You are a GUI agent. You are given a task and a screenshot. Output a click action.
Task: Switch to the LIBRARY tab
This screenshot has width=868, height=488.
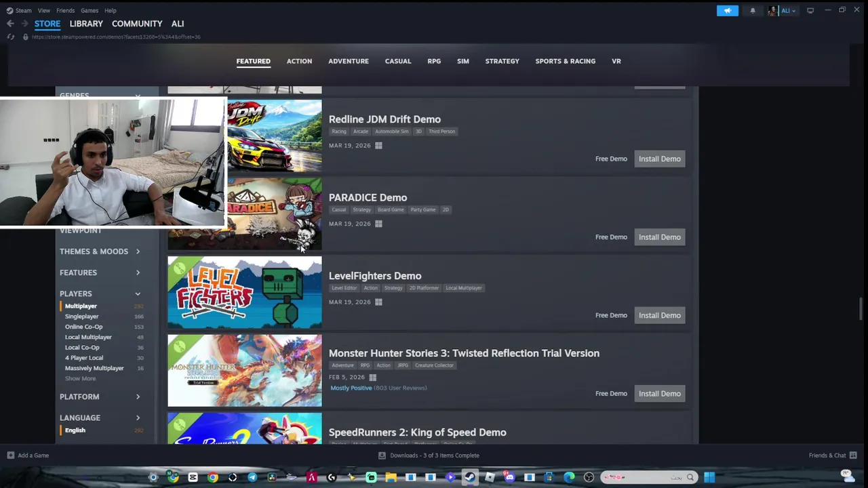(86, 24)
